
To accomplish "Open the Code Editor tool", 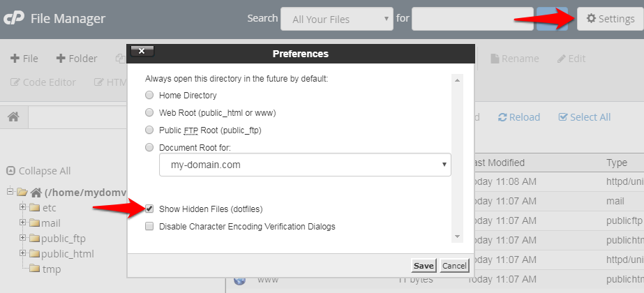I will pyautogui.click(x=43, y=82).
